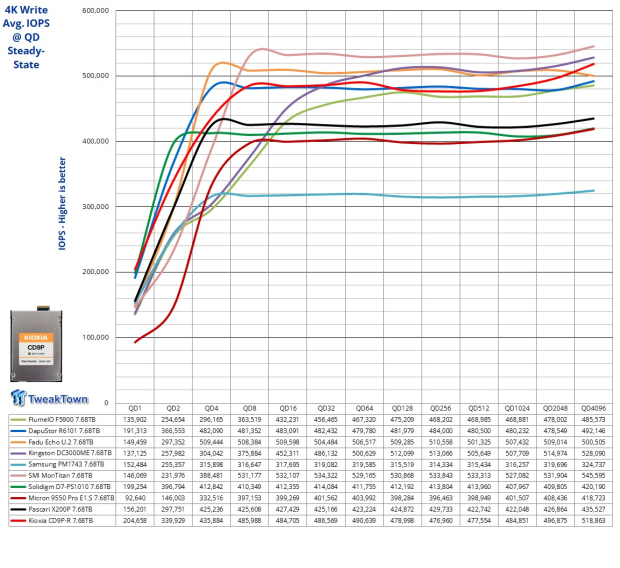Click the SMI MonTitan pink legend swatch
The width and height of the screenshot is (620, 568).
tap(18, 476)
